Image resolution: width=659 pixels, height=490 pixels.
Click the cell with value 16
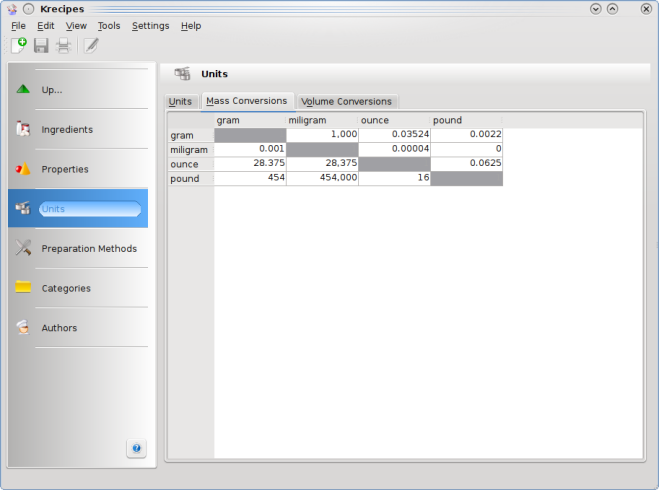(395, 178)
